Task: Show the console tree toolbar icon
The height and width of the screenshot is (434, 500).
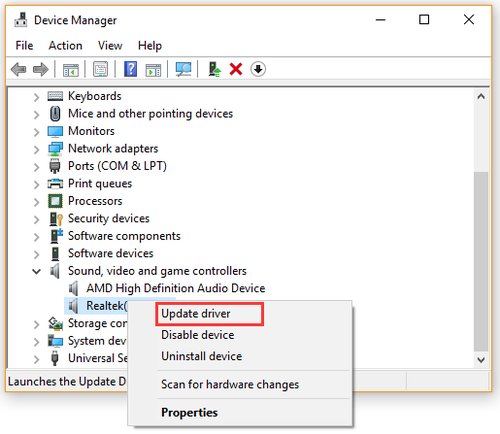Action: tap(71, 70)
